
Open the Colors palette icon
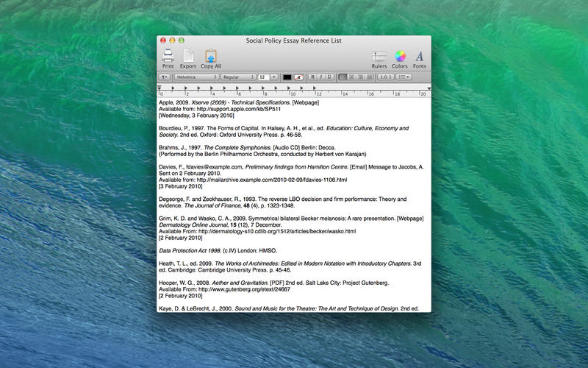coord(400,56)
